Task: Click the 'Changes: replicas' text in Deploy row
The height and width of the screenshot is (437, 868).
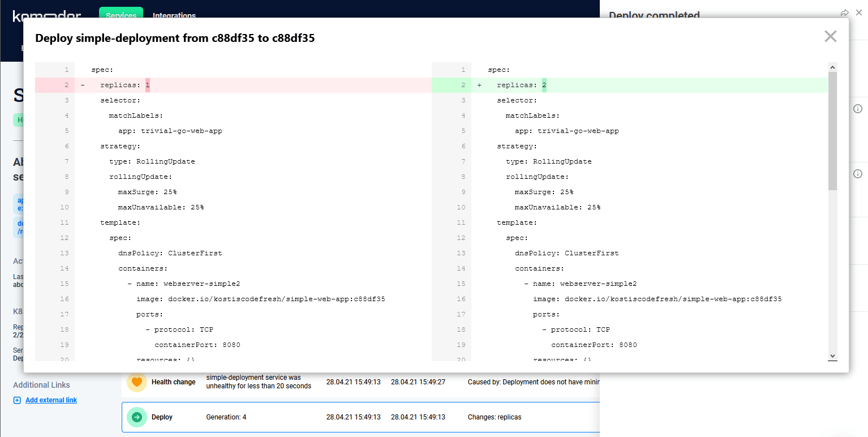Action: pos(494,417)
